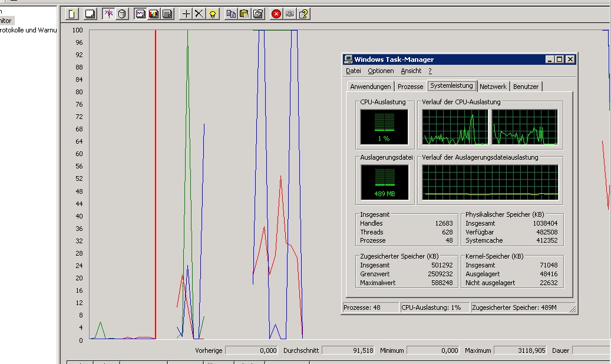
Task: Toggle the Highlight lightbulb icon
Action: pyautogui.click(x=213, y=14)
